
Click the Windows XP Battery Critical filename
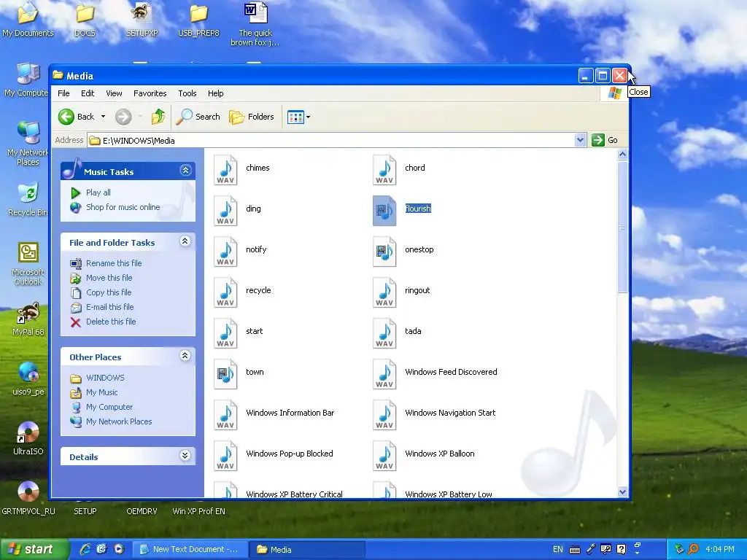[294, 494]
